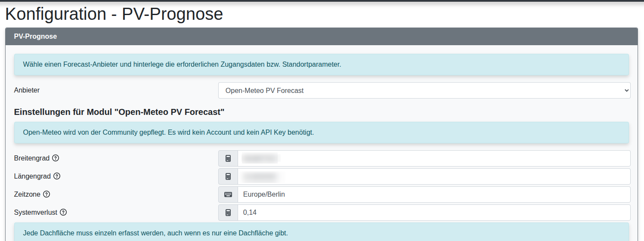The width and height of the screenshot is (644, 241).
Task: Open the Anbieter provider dropdown
Action: pos(424,90)
